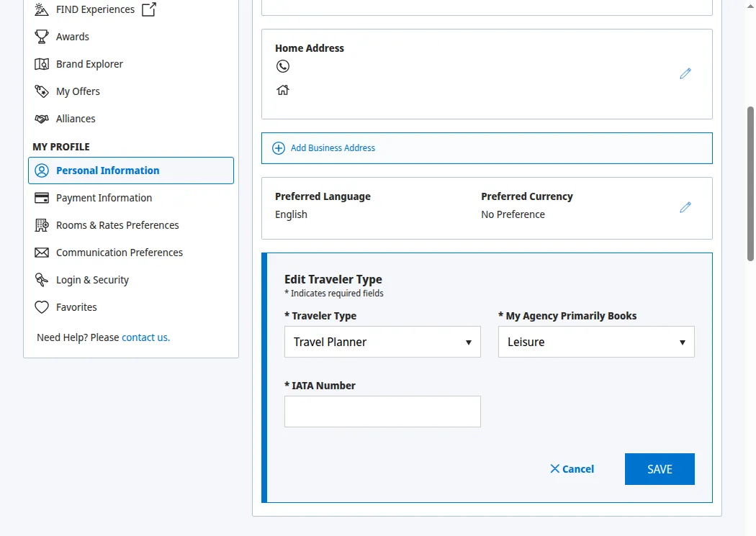Click the X icon beside Cancel
756x536 pixels.
point(554,468)
